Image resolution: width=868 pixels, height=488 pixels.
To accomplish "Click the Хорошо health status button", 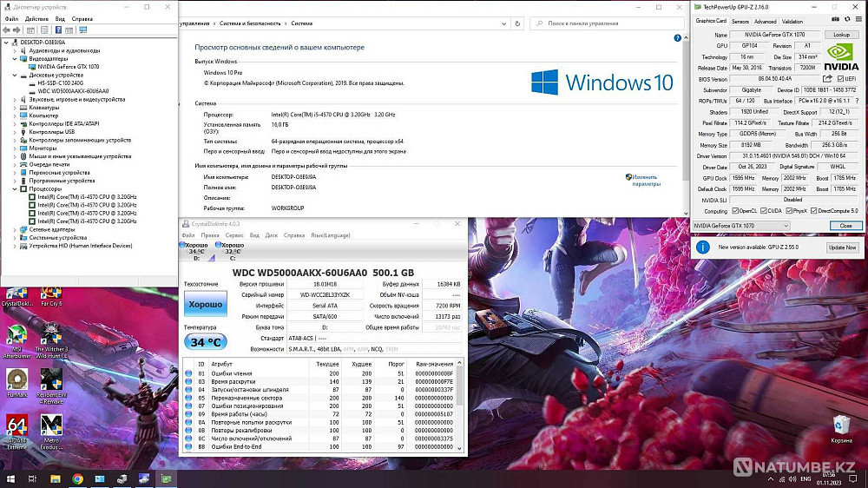I will pyautogui.click(x=206, y=304).
